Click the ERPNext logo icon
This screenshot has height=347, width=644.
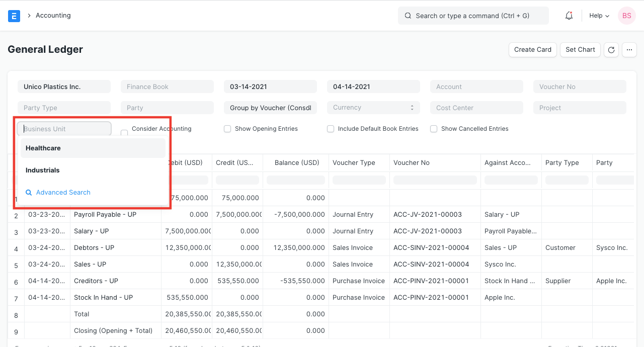click(14, 16)
